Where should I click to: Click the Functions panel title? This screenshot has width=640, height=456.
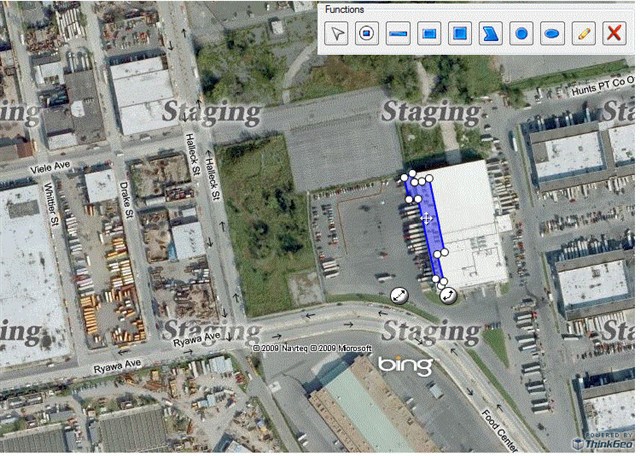(x=344, y=9)
